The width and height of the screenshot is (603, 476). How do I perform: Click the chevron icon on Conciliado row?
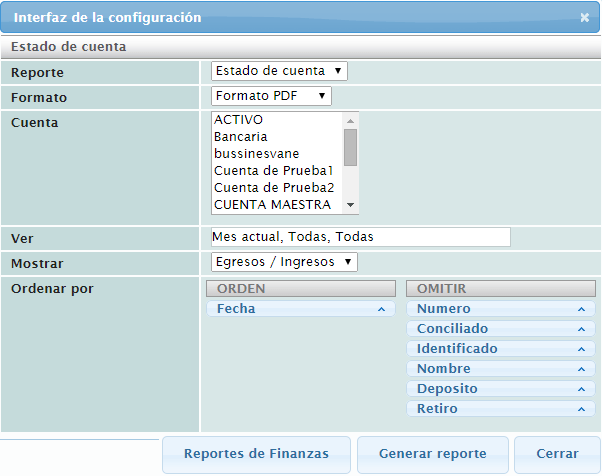581,330
